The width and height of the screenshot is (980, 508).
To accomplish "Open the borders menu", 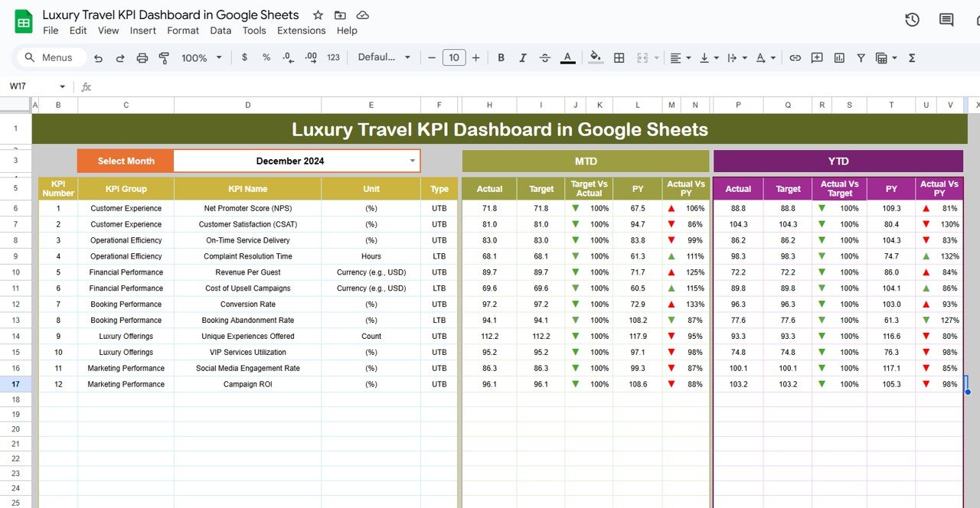I will (x=619, y=57).
